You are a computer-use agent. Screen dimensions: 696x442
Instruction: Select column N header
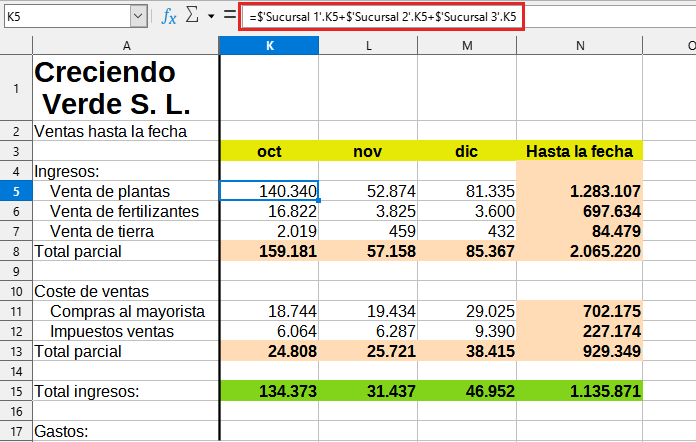(x=580, y=46)
